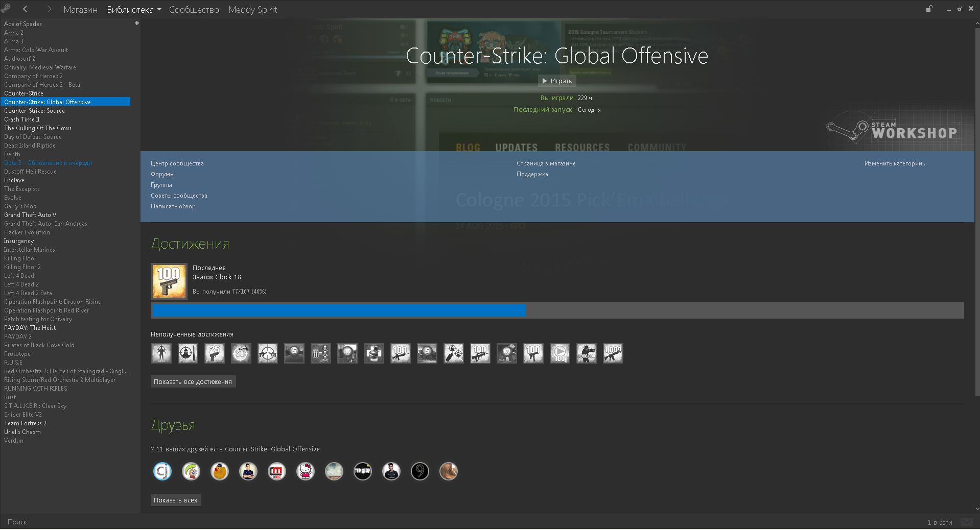Viewport: 980px width, 530px height.
Task: Start the game with the Играть button
Action: [557, 81]
